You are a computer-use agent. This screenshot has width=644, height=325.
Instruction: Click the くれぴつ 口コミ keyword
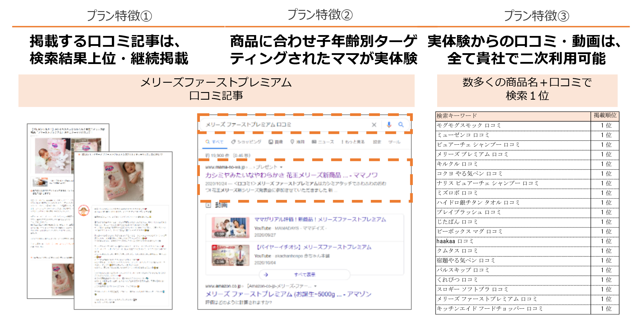point(457,280)
